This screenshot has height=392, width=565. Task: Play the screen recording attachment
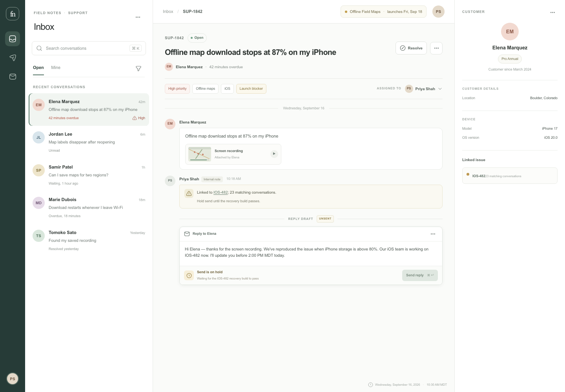(274, 154)
